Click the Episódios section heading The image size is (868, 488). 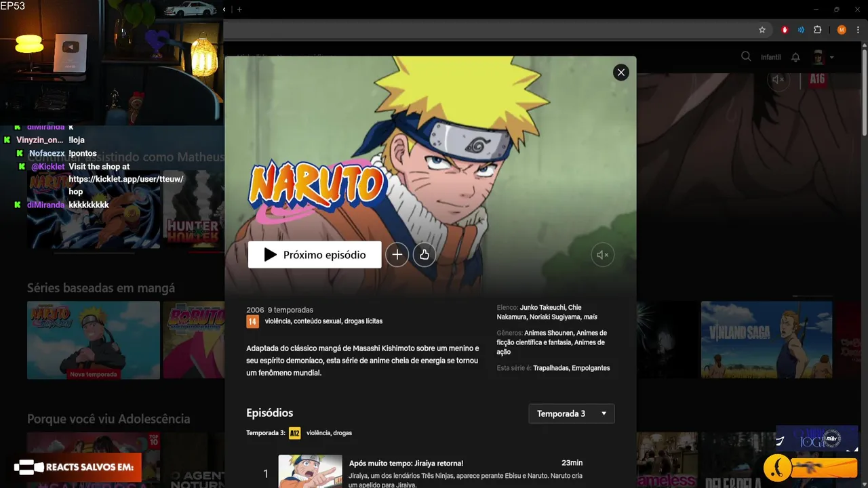click(x=270, y=413)
